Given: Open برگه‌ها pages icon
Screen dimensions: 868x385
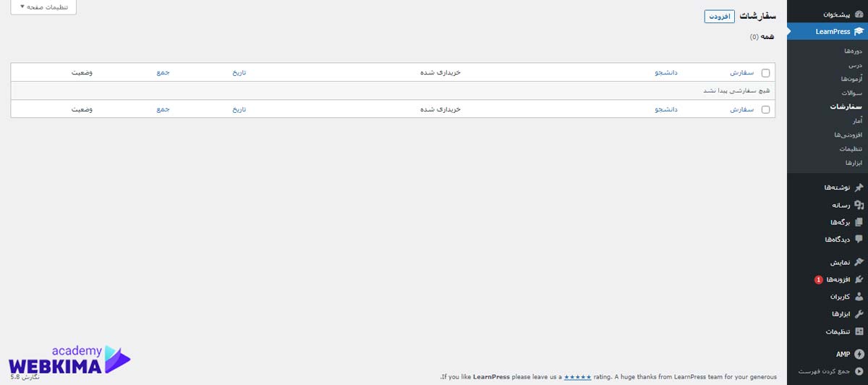Looking at the screenshot, I should 859,222.
